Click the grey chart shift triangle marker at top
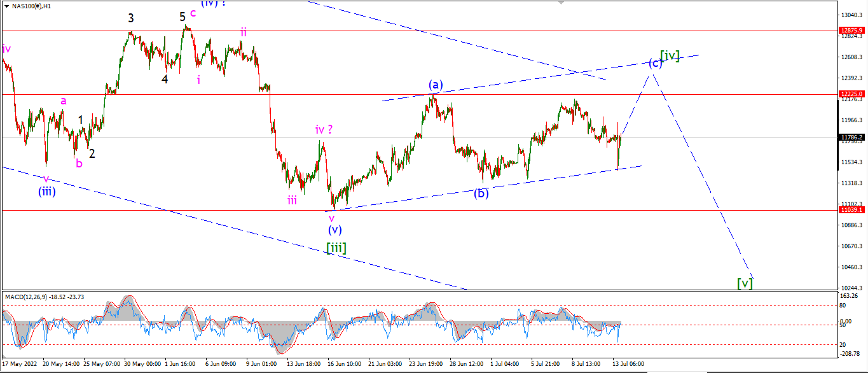868x373 pixels. (560, 3)
